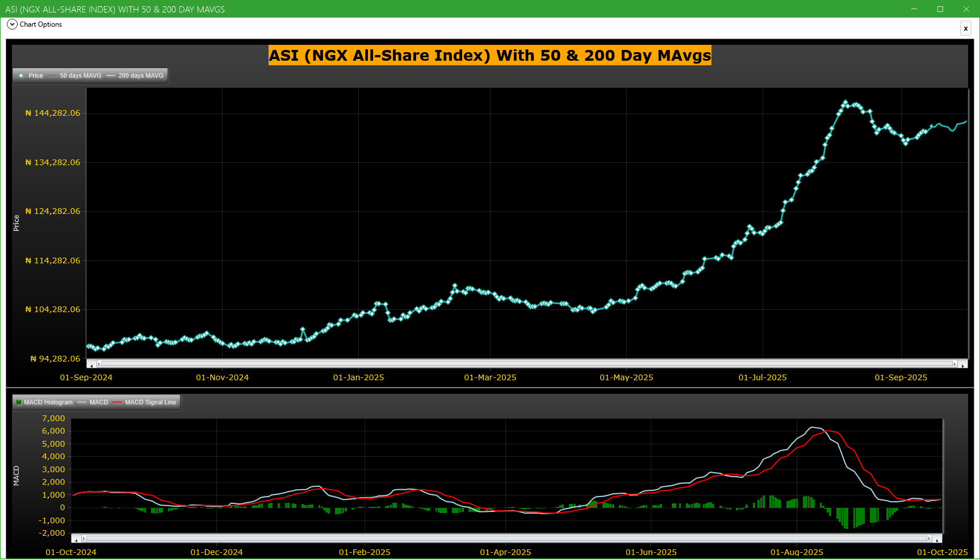Screen dimensions: 980x559
Task: Close the chart panel with x button
Action: coord(965,28)
